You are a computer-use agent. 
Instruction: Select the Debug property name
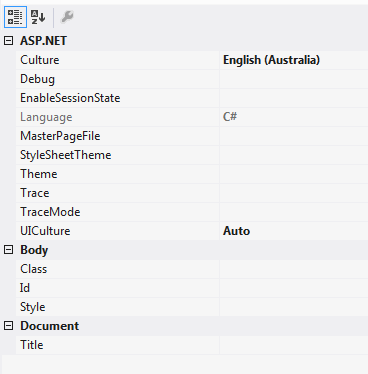click(x=37, y=79)
